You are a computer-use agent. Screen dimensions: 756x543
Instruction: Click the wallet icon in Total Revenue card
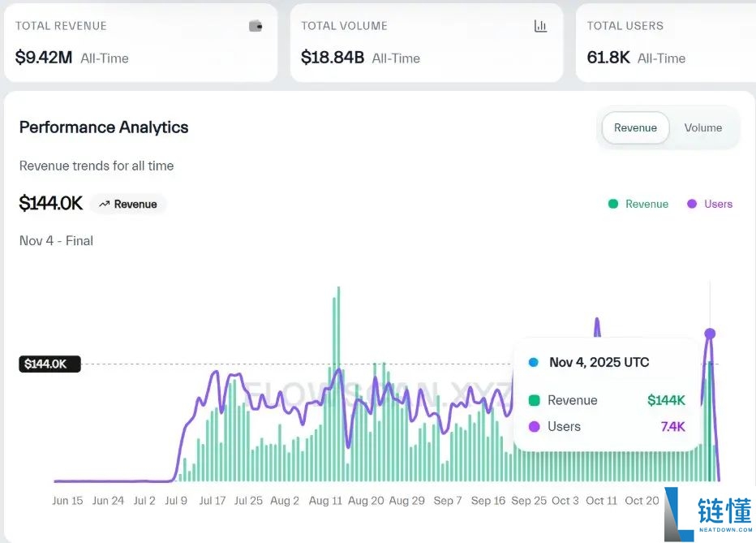(x=256, y=26)
